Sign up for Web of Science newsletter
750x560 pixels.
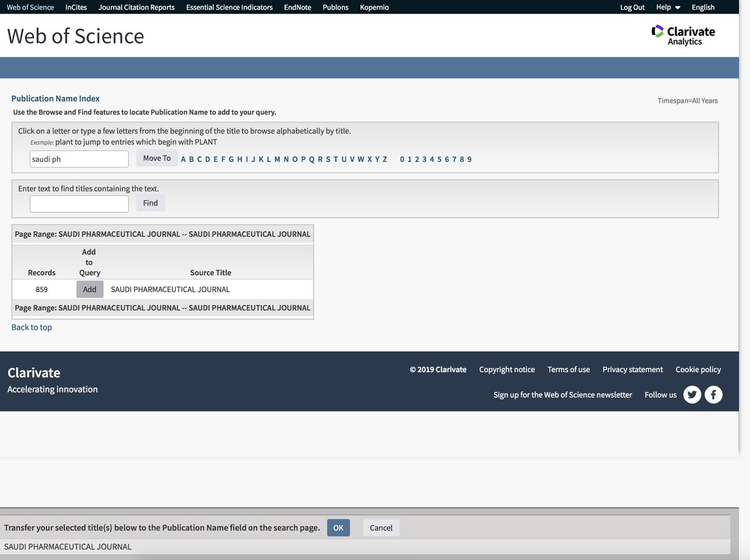(x=562, y=395)
